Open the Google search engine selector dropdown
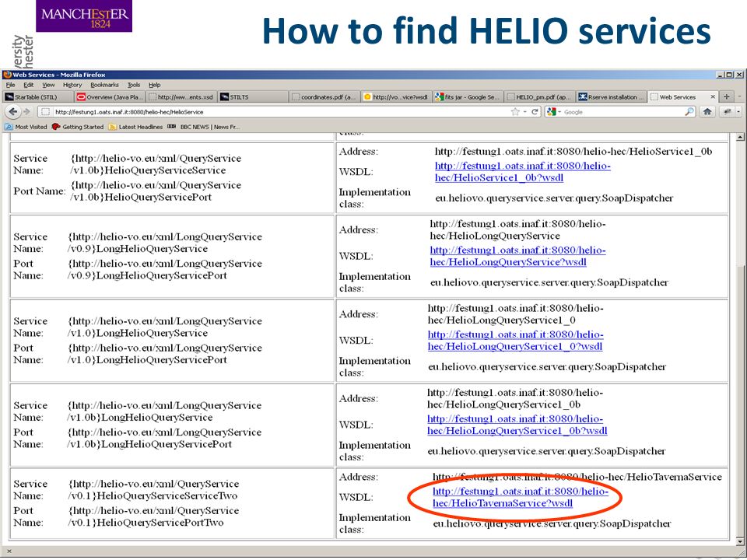Viewport: 747px width, 560px height. click(x=554, y=112)
